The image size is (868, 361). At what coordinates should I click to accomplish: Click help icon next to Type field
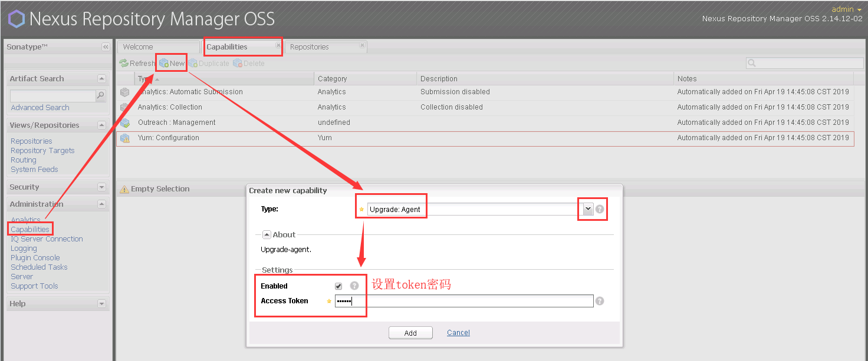(x=600, y=209)
